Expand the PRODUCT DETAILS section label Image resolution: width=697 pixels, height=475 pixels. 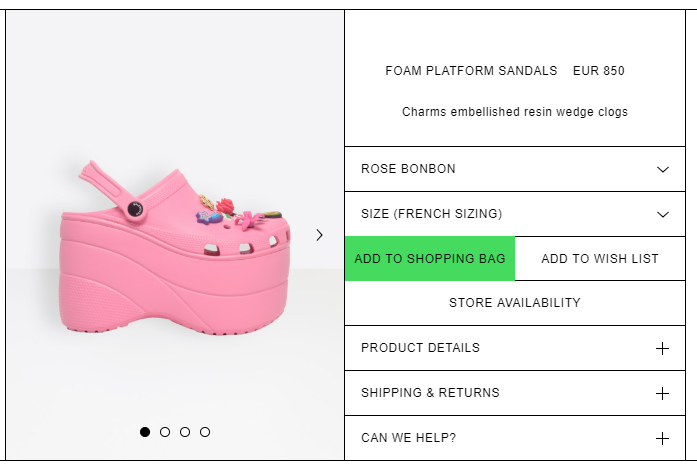pos(420,348)
